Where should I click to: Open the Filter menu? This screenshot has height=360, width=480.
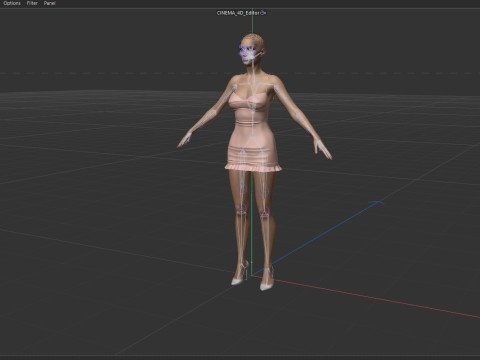32,3
